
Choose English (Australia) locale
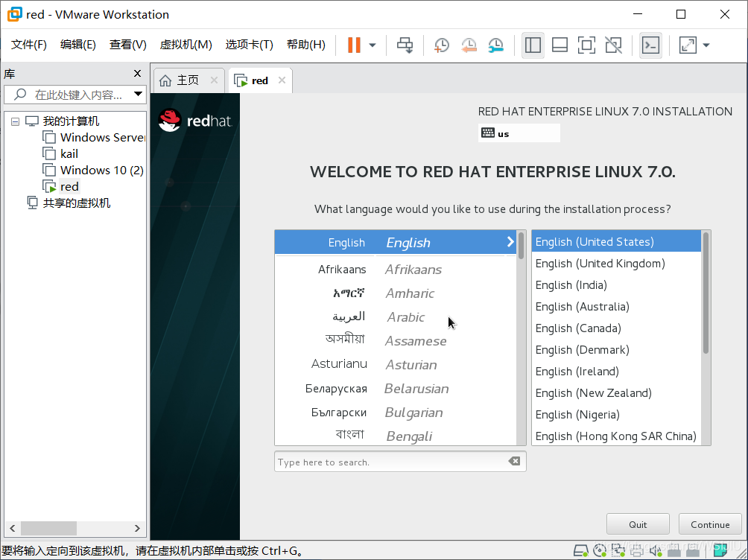coord(616,307)
